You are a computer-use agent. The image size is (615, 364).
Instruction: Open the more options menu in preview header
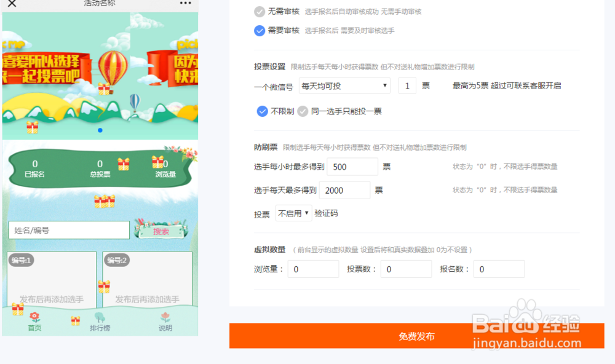(x=184, y=4)
